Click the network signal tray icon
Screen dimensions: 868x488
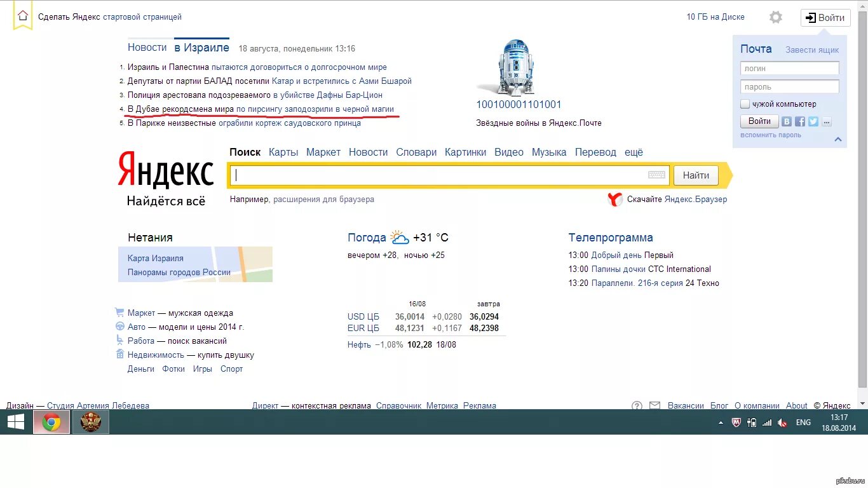pos(767,423)
